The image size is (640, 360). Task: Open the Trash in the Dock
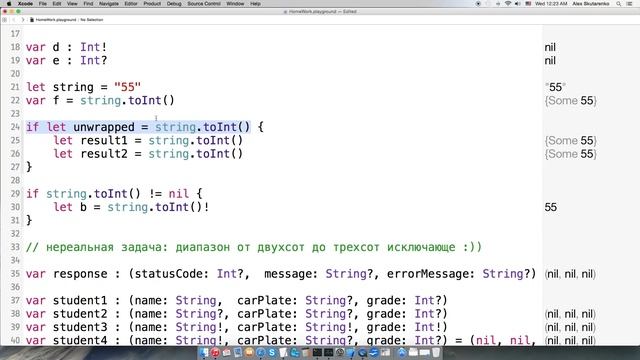pyautogui.click(x=436, y=352)
